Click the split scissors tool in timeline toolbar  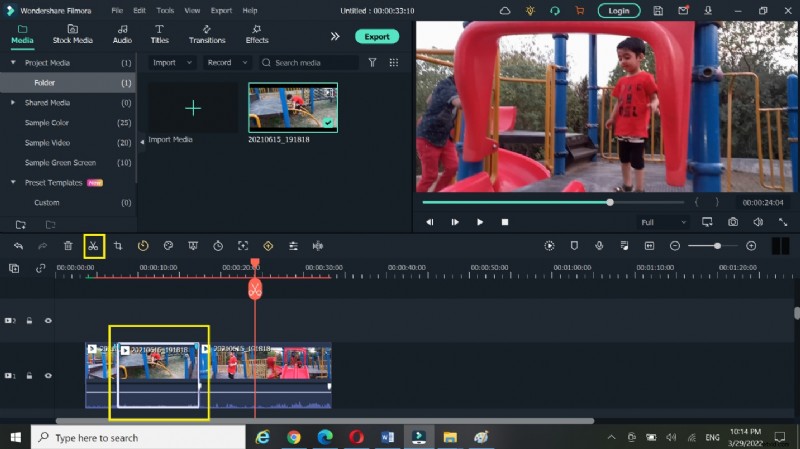tap(93, 246)
